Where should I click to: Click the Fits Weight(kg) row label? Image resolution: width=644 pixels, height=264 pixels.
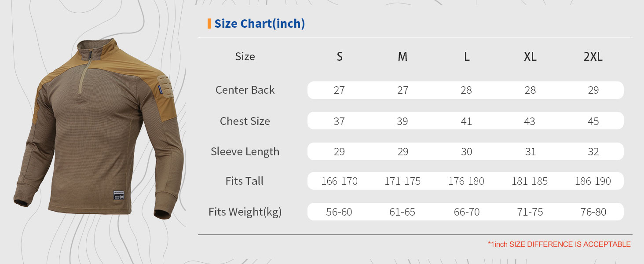point(245,212)
